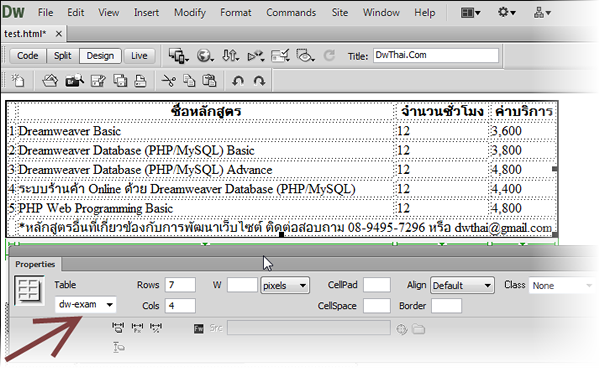Click the Title input field
This screenshot has width=600, height=368.
(436, 55)
